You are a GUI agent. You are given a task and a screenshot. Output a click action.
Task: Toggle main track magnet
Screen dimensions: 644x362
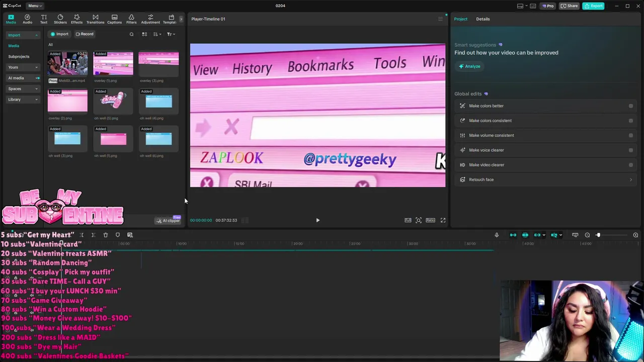513,235
